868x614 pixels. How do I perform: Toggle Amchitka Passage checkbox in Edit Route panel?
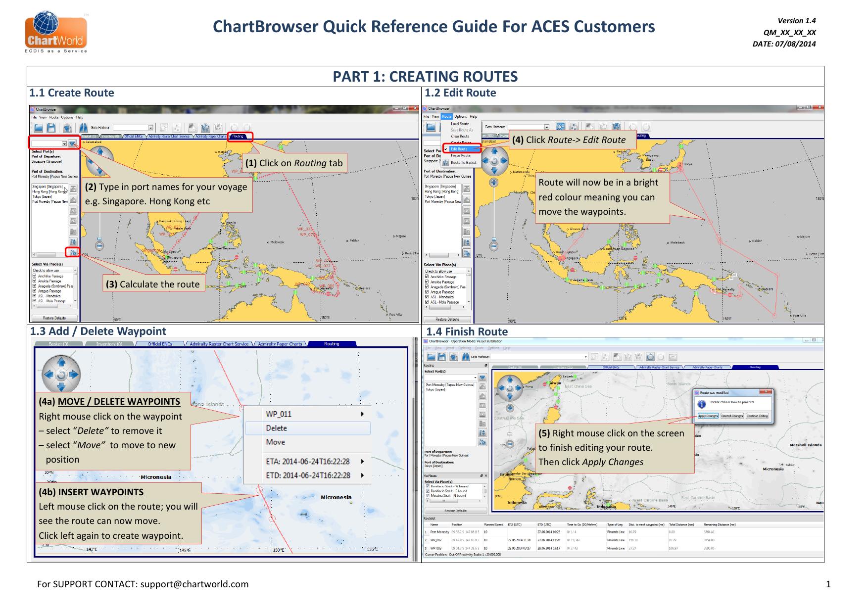(427, 277)
